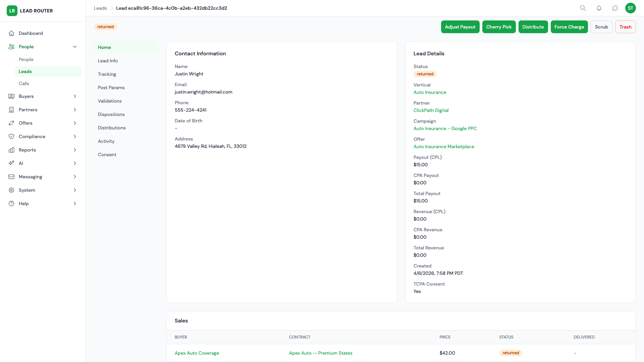Open the chat messages icon
The width and height of the screenshot is (644, 362).
click(615, 8)
